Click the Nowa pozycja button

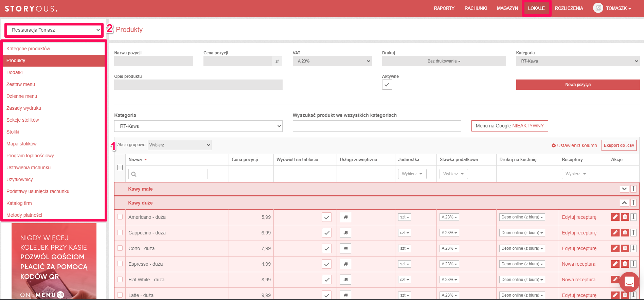[x=578, y=85]
